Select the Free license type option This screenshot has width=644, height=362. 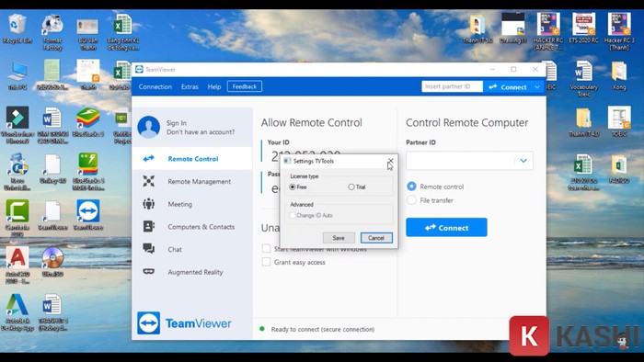(x=293, y=187)
